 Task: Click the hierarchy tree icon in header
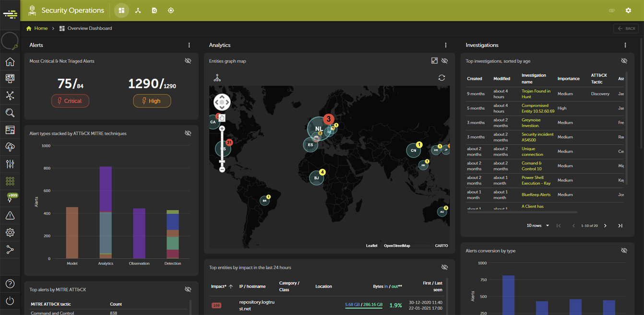click(138, 10)
